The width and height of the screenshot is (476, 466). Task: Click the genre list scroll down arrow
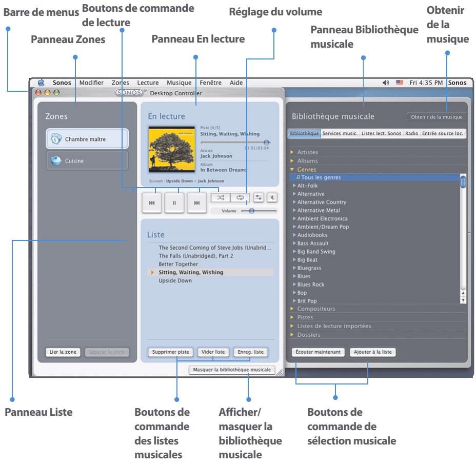[x=463, y=300]
